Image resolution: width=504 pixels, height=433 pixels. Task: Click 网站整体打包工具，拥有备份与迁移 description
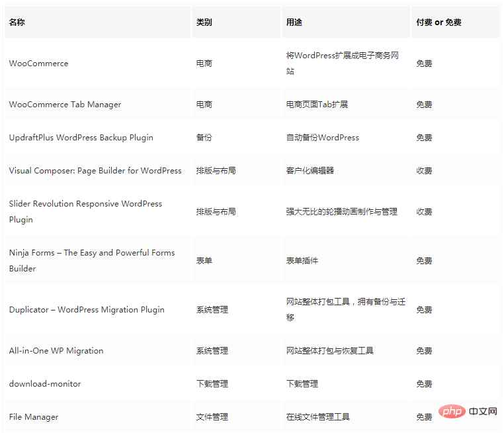coord(346,310)
